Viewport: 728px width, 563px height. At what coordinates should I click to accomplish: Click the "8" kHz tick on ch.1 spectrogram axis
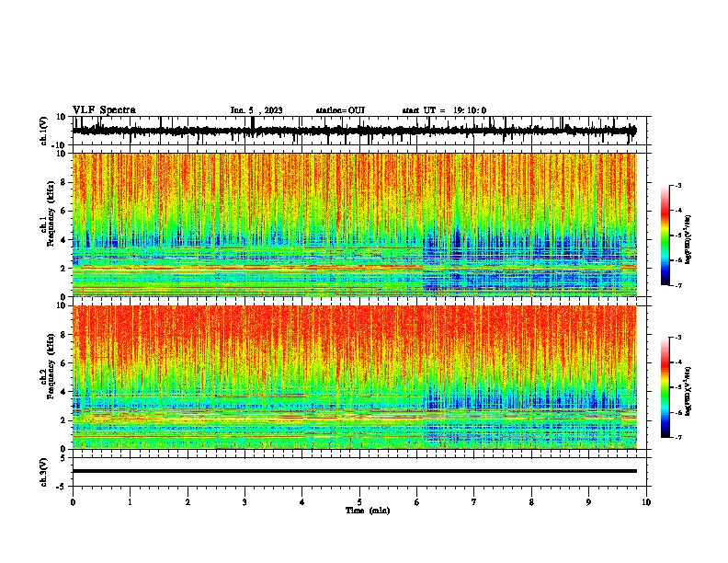pyautogui.click(x=63, y=182)
